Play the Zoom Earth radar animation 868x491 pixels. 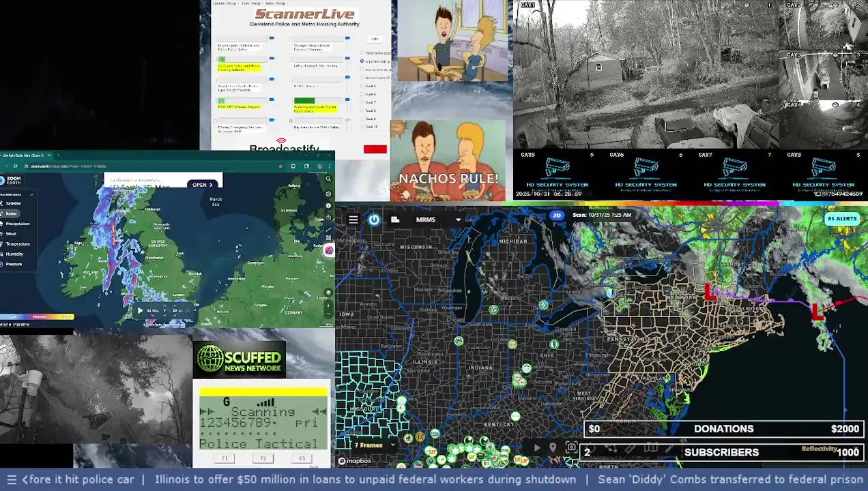pyautogui.click(x=140, y=310)
